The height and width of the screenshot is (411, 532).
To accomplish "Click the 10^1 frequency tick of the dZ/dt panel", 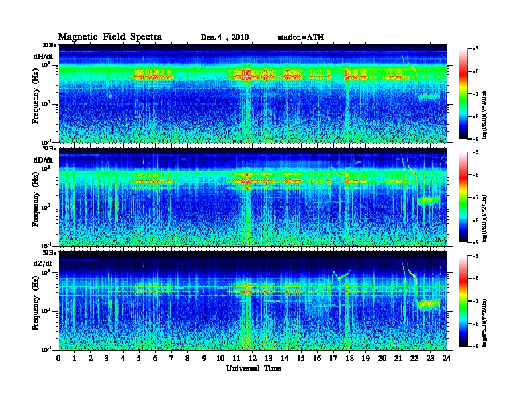I will click(46, 272).
